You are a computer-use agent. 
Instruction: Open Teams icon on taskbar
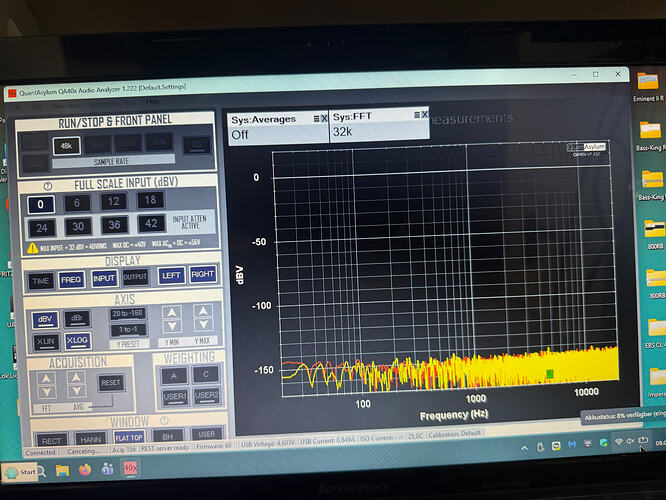click(x=107, y=469)
